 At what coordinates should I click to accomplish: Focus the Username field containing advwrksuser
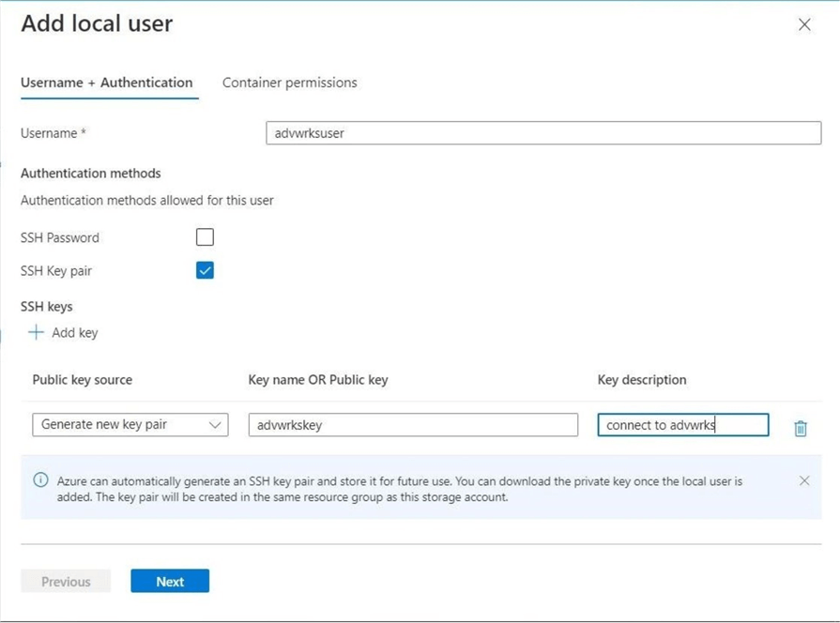[543, 133]
